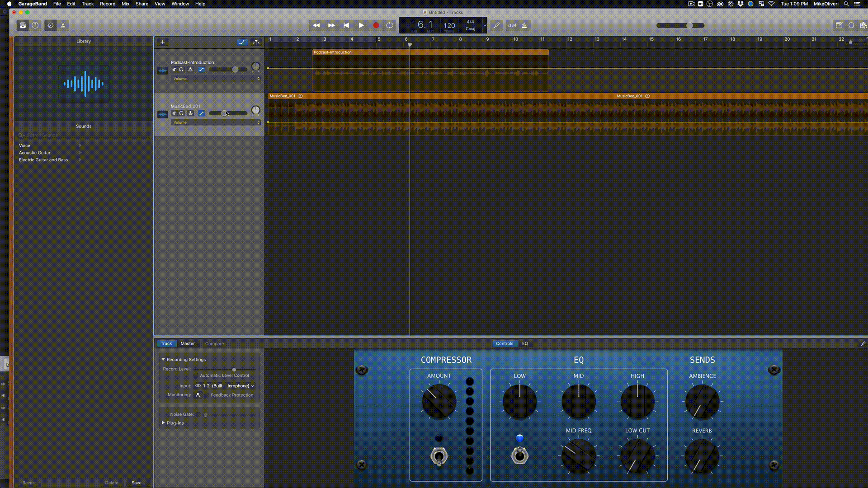Image resolution: width=868 pixels, height=488 pixels.
Task: Open the Mix menu
Action: coord(126,4)
